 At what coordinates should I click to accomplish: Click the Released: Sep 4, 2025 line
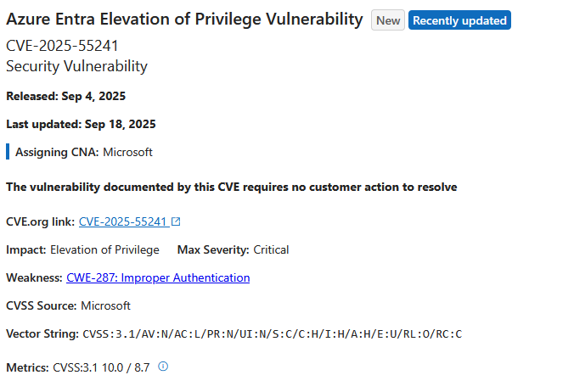tap(66, 96)
